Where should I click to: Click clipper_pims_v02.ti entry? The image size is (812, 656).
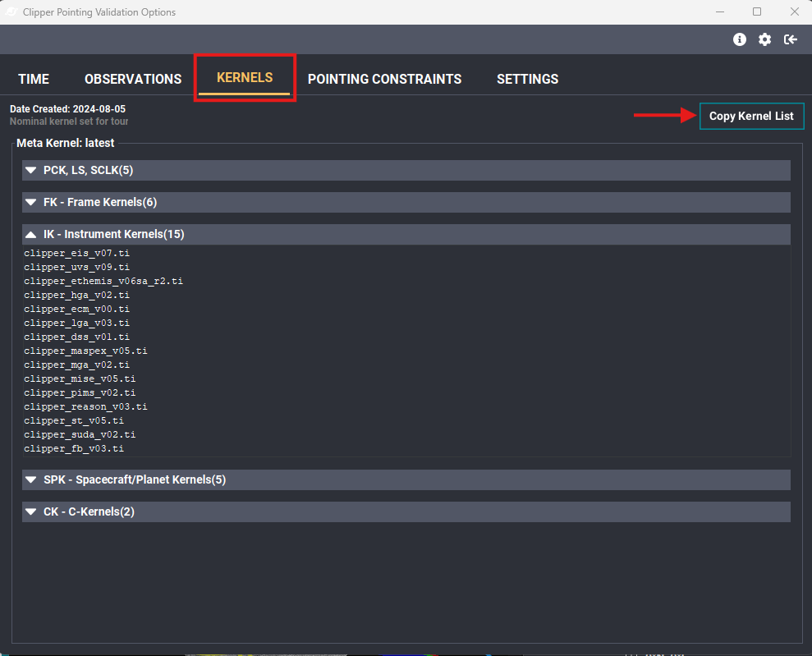click(x=80, y=393)
